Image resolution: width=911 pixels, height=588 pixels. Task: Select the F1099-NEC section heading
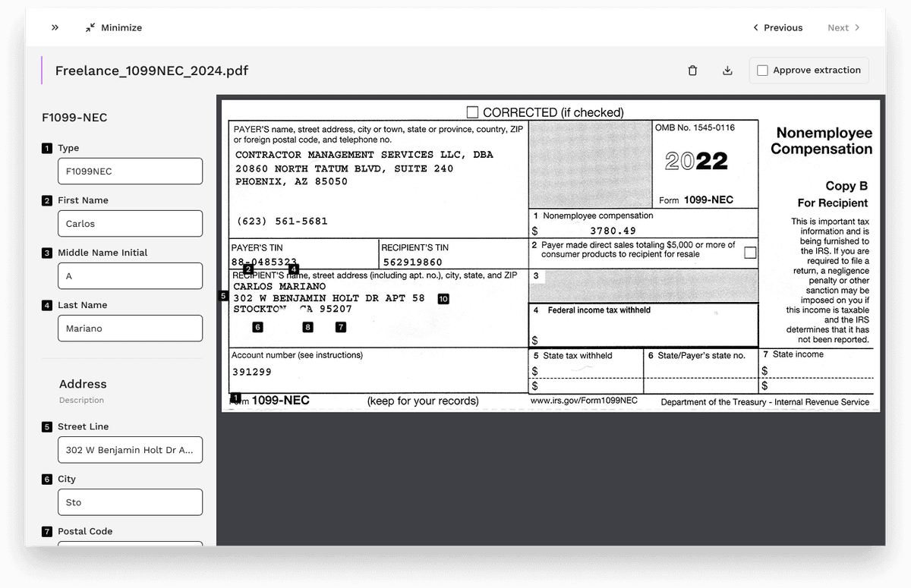pyautogui.click(x=74, y=118)
